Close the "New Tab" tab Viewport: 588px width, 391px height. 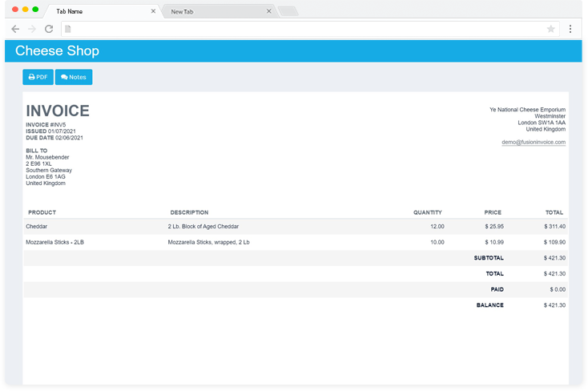tap(269, 11)
